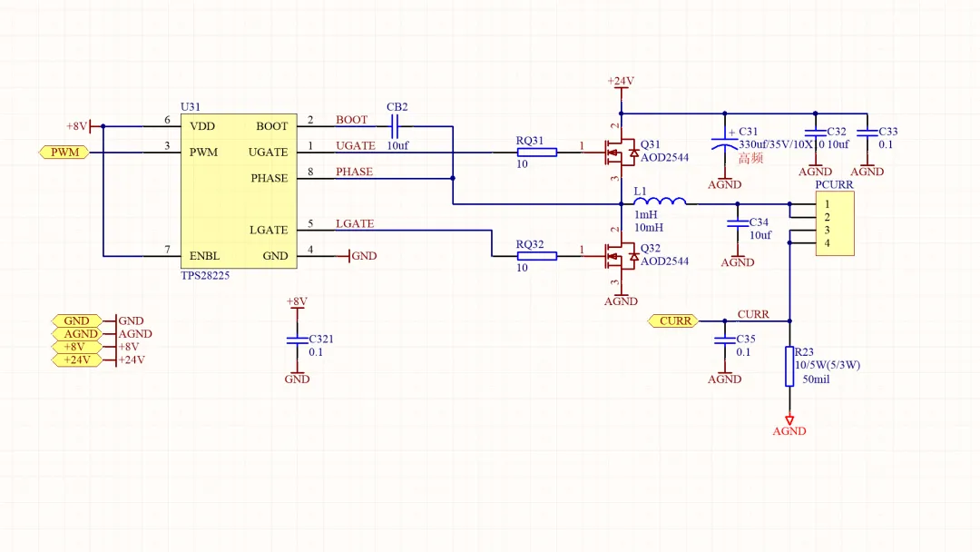The image size is (980, 552).
Task: Select capacitor C321
Action: [297, 340]
